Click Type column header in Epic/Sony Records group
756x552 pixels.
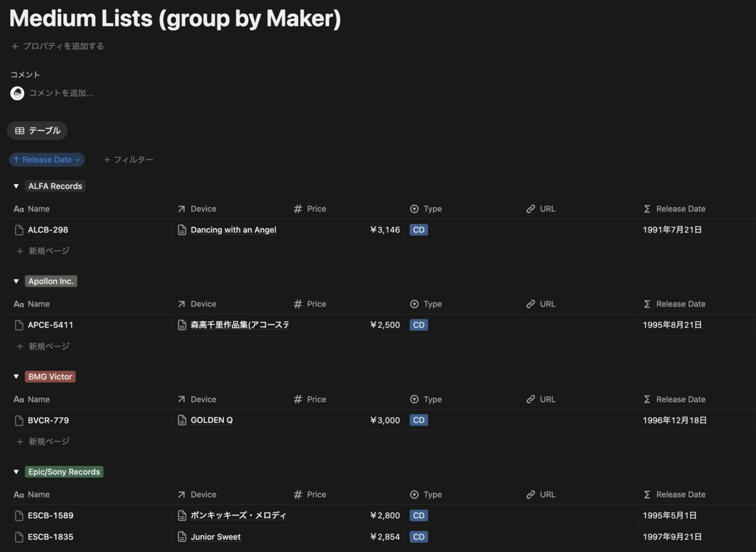point(426,495)
